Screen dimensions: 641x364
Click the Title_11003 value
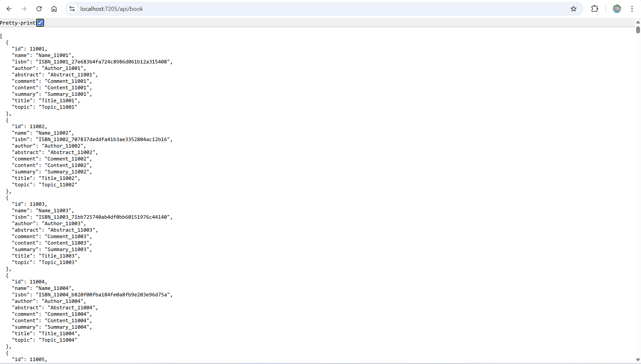(58, 256)
